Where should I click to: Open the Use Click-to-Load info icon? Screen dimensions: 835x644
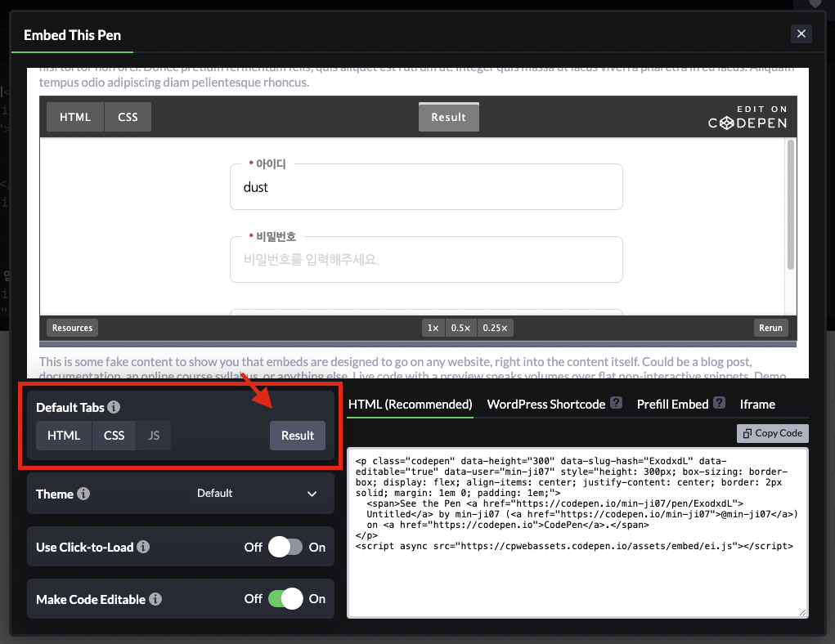click(x=143, y=547)
